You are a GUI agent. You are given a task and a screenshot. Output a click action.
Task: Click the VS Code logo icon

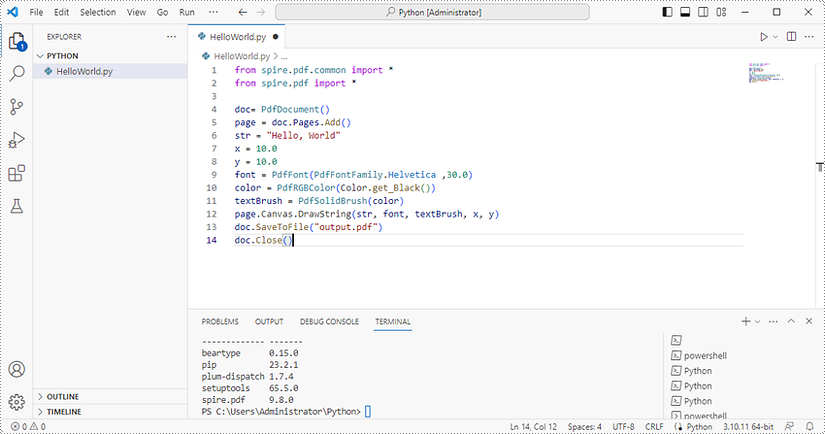[x=13, y=12]
